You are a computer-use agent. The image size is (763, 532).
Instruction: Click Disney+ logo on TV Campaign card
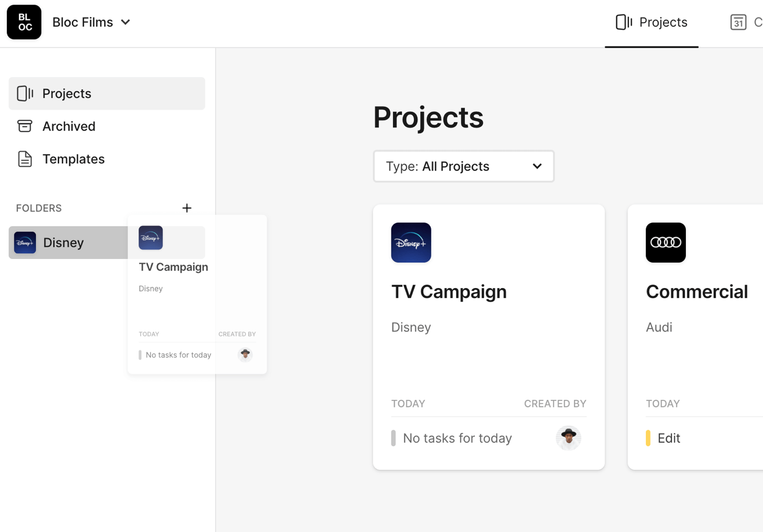click(x=411, y=243)
